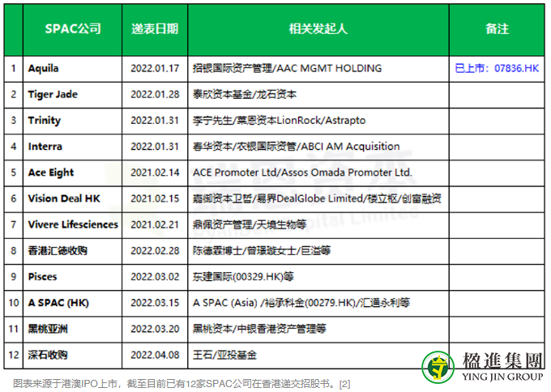Click the date 2022.03.20
The height and width of the screenshot is (392, 551).
click(155, 329)
